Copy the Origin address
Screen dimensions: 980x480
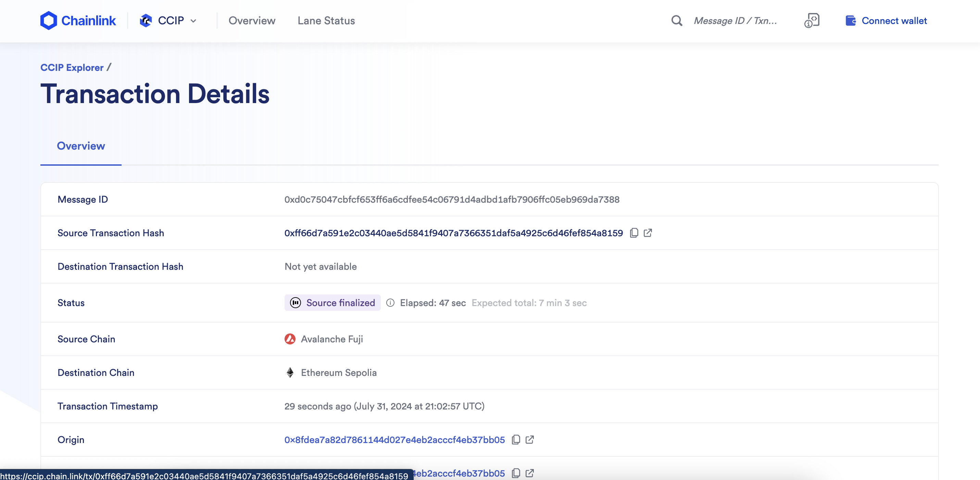(x=516, y=440)
